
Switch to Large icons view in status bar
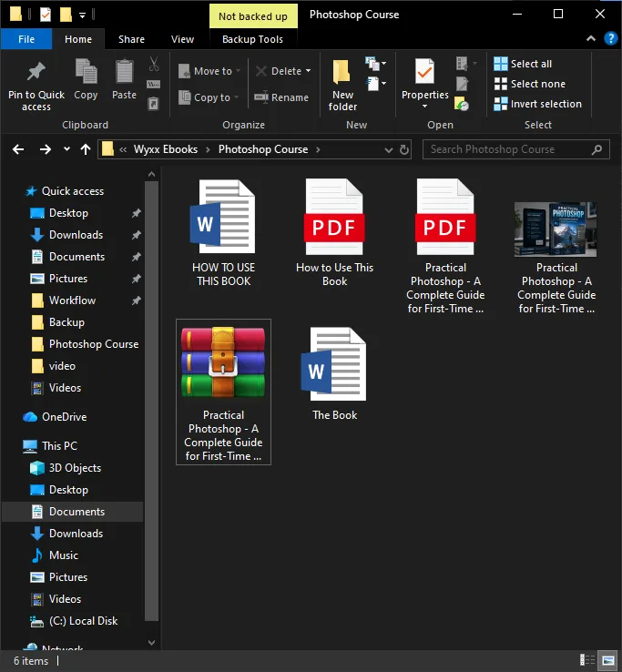[x=607, y=660]
